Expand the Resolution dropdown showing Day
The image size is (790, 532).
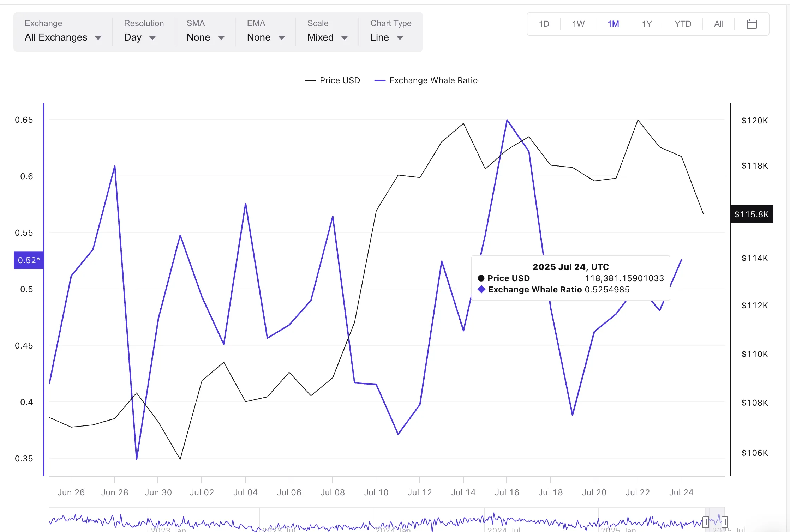[x=139, y=37]
